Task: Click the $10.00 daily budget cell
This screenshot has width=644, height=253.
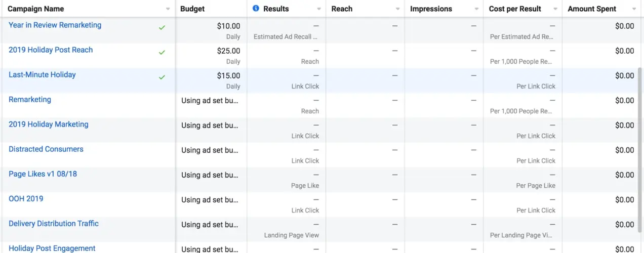Action: coord(228,26)
